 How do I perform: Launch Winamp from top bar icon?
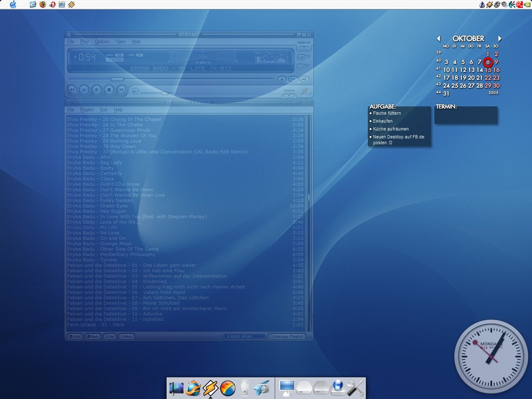[71, 5]
